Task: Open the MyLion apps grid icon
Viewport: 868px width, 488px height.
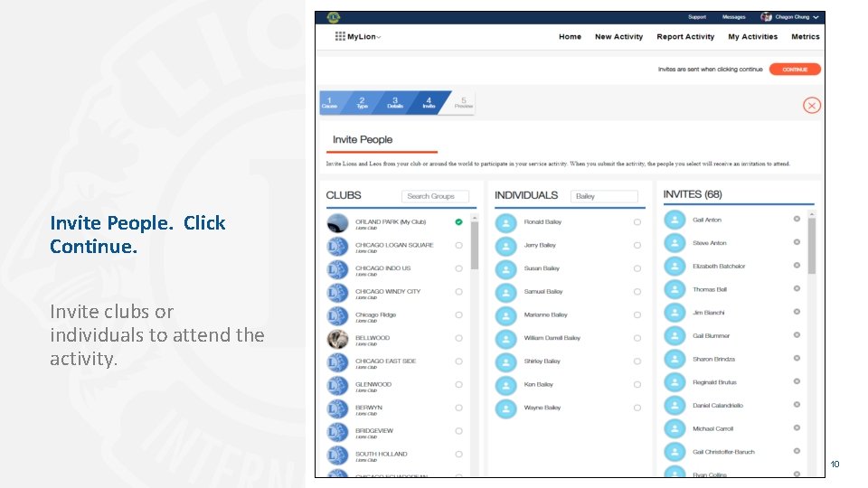Action: [340, 36]
